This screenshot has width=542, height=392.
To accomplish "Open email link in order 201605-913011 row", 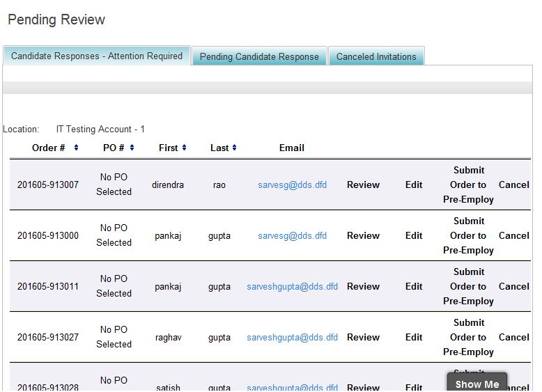I will point(292,287).
